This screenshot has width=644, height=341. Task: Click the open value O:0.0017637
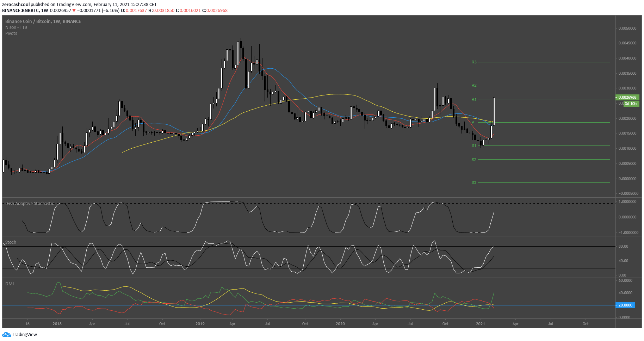tap(134, 11)
